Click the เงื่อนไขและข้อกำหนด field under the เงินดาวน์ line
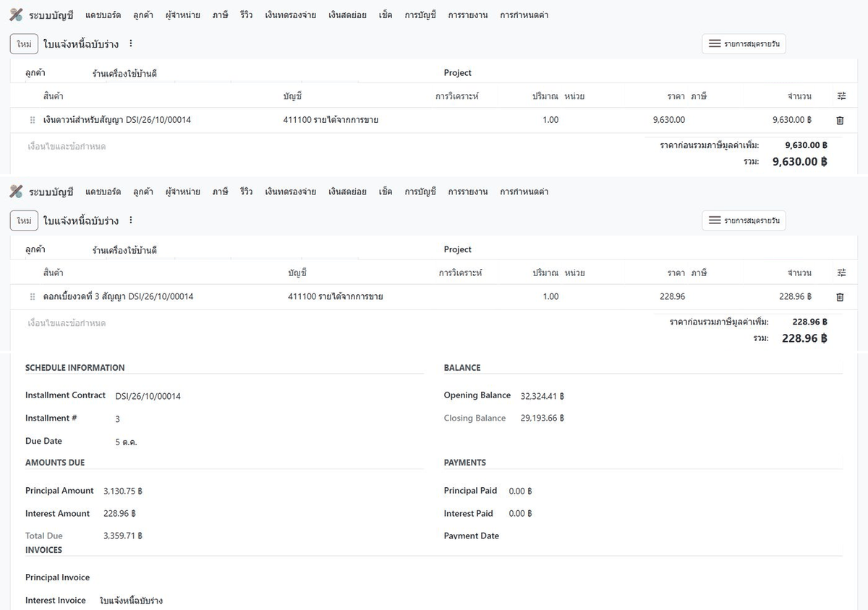This screenshot has width=868, height=610. (67, 147)
